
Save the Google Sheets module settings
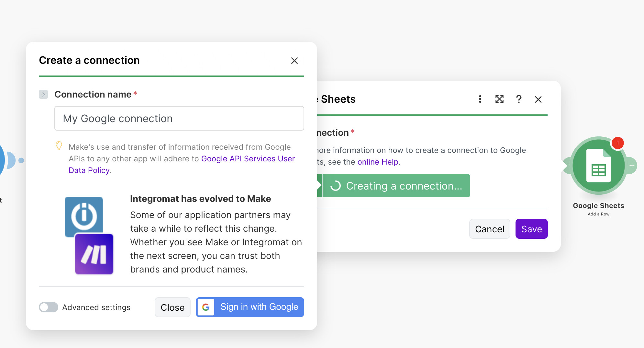(531, 229)
